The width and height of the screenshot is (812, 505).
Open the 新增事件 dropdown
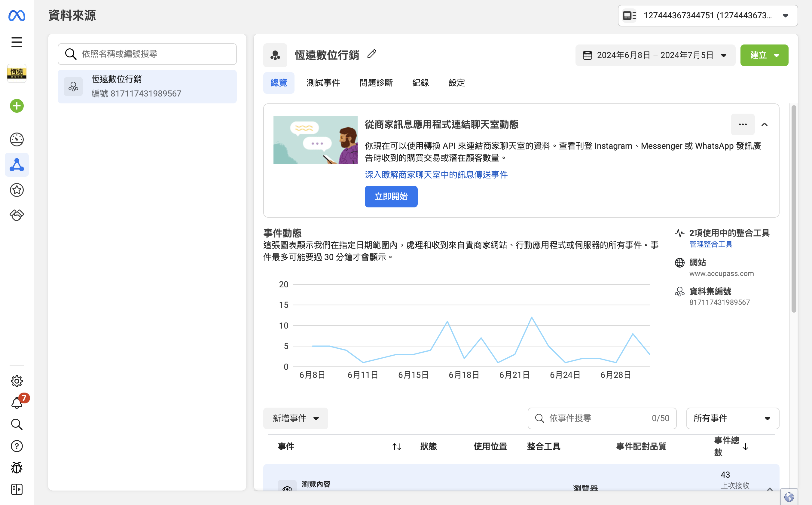pos(295,418)
